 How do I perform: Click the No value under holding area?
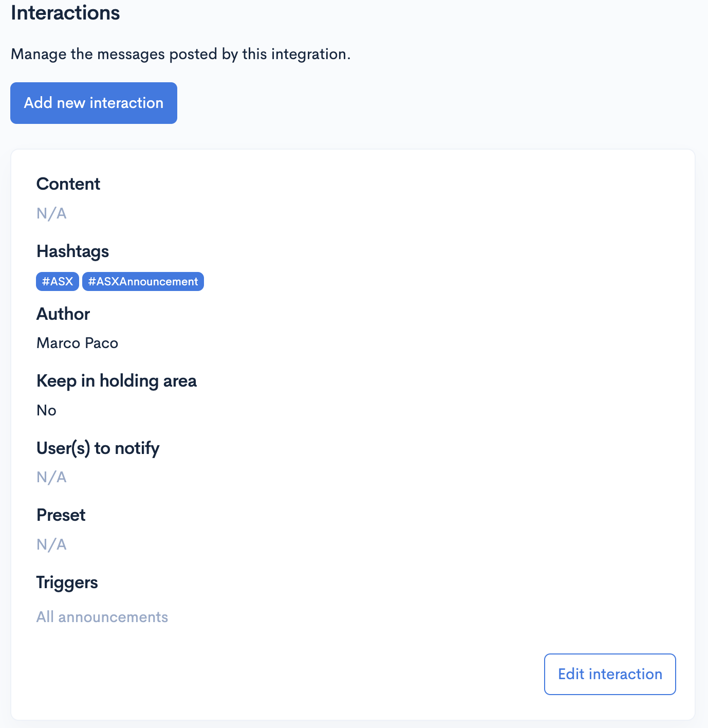46,410
